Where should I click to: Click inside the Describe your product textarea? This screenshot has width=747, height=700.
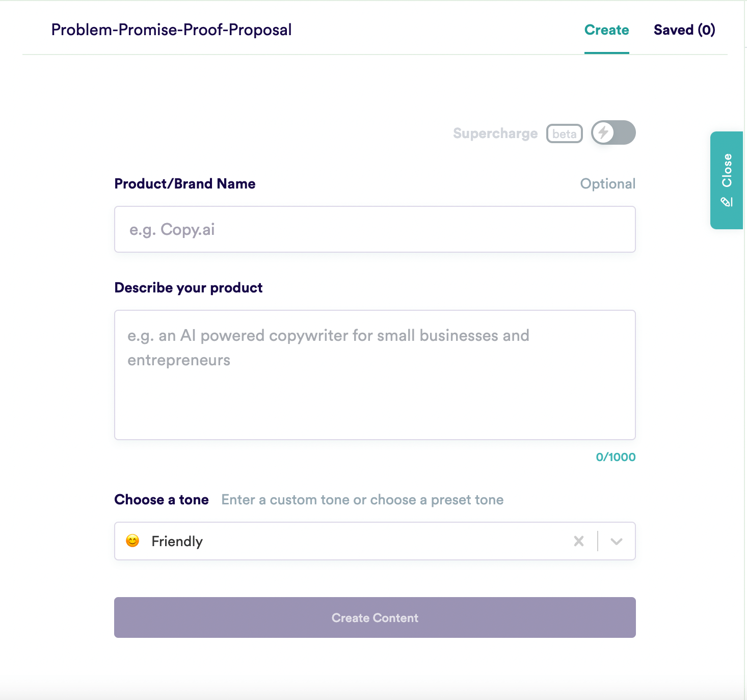coord(375,374)
